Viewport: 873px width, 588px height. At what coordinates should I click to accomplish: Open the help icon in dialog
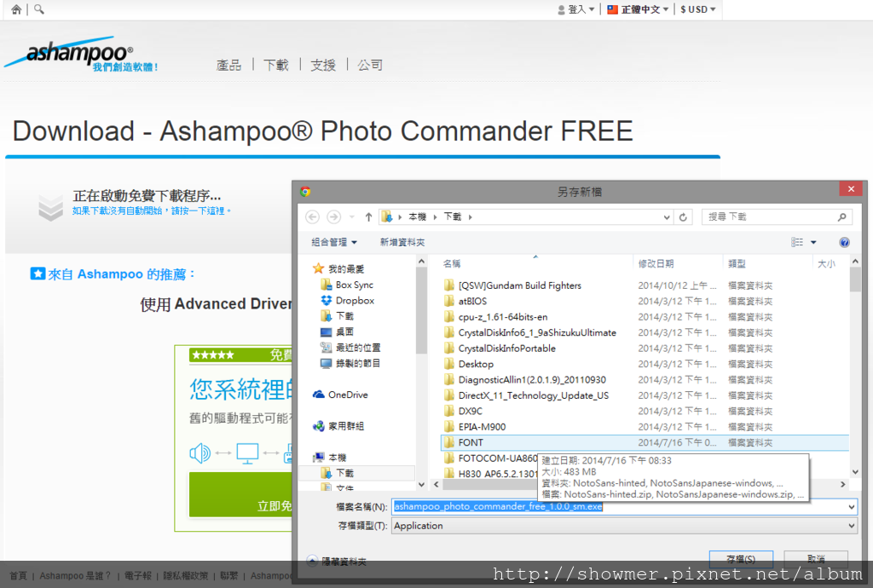point(844,242)
